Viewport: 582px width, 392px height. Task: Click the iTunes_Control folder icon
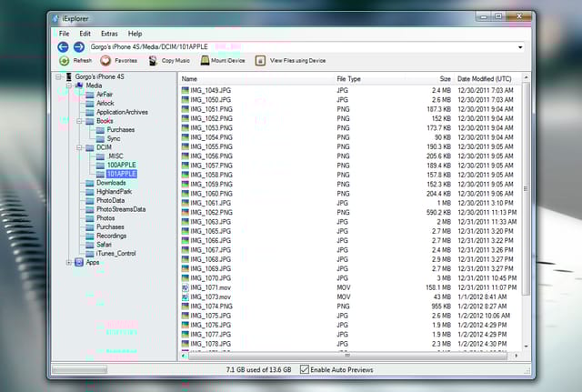tap(90, 254)
